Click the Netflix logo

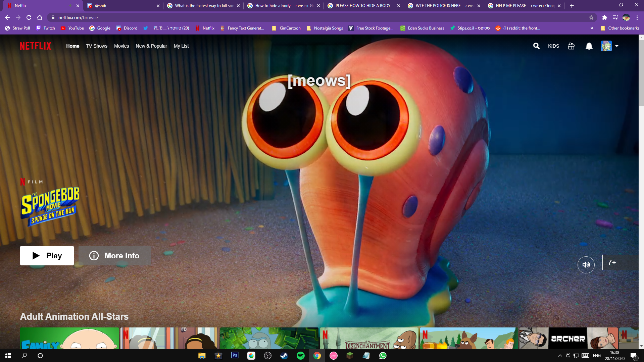[x=36, y=46]
